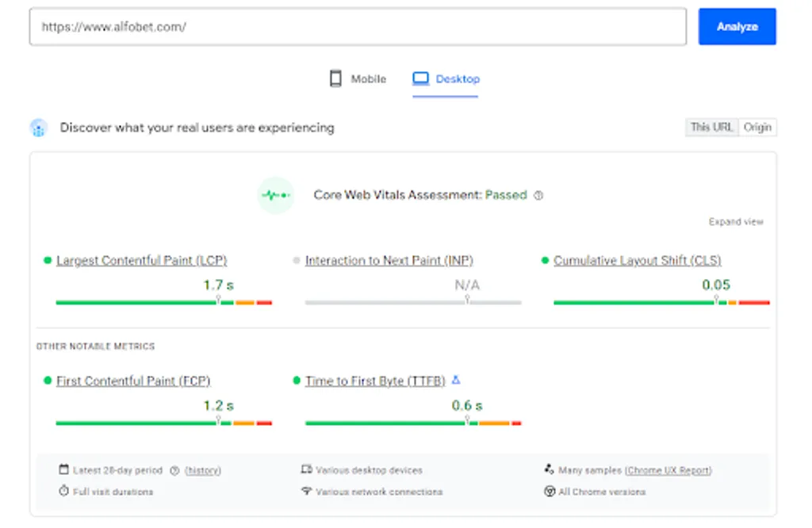The height and width of the screenshot is (528, 812).
Task: Click the clock icon beside Full visit durations
Action: coord(63,491)
